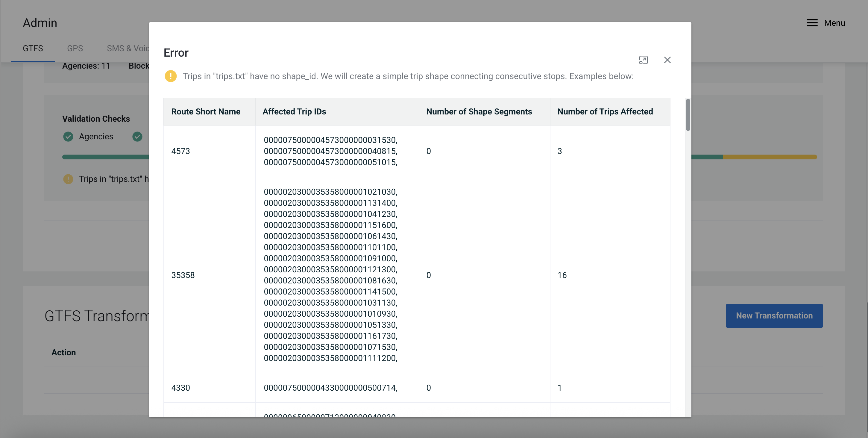The height and width of the screenshot is (438, 868).
Task: Click the Affected Trip IDs column header
Action: point(294,112)
